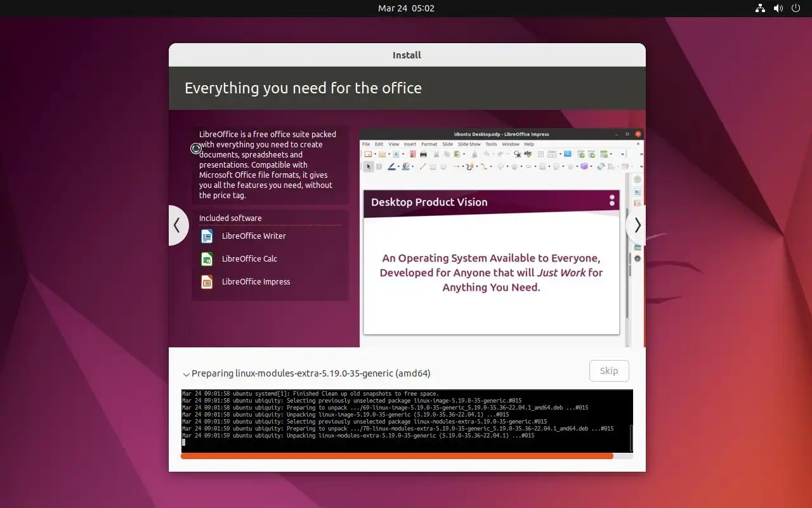
Task: Go to the previous installer slide
Action: [x=178, y=225]
